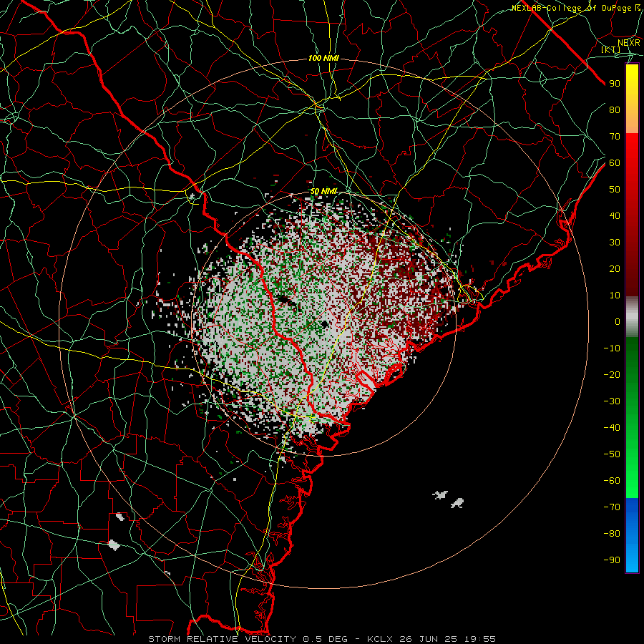Click the 80 value on the velocity scale
Screen dimensions: 644x644
pos(615,109)
